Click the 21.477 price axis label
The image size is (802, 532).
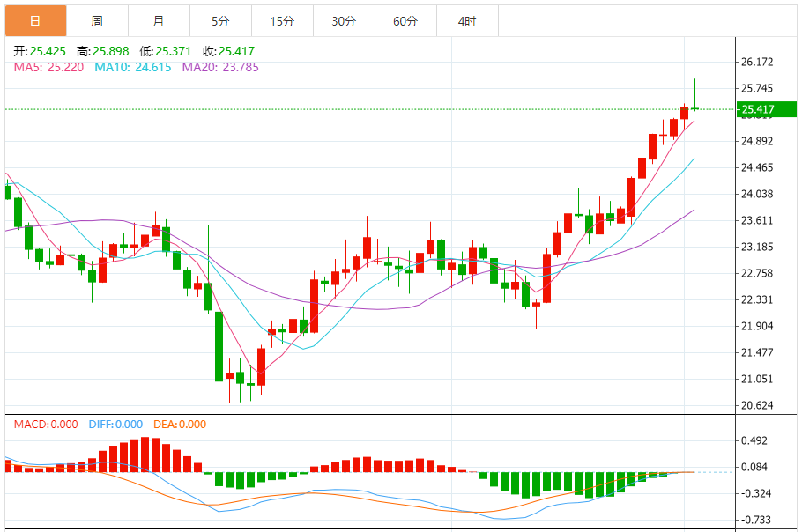(758, 352)
